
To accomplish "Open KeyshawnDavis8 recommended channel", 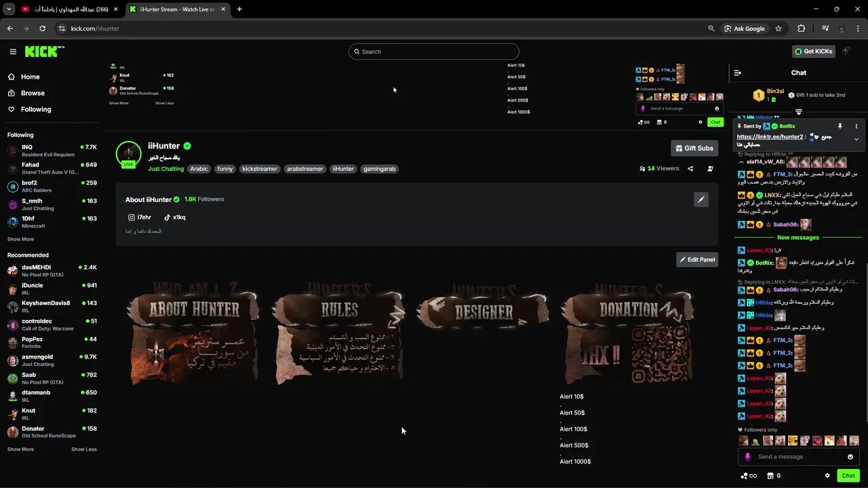I will coord(52,306).
